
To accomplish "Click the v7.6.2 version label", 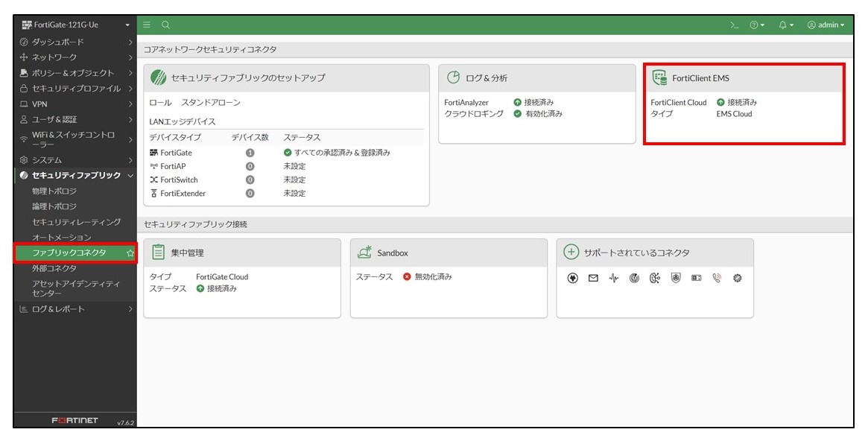I will [125, 422].
